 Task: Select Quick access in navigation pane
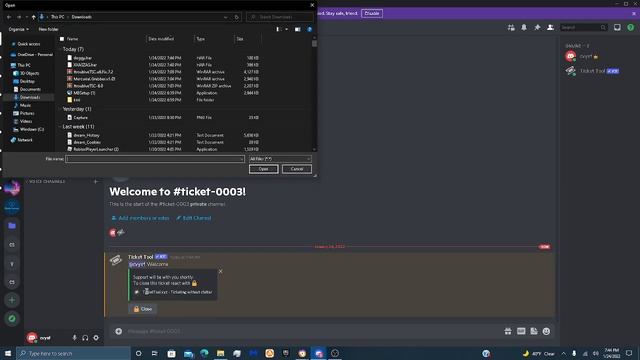(x=26, y=44)
